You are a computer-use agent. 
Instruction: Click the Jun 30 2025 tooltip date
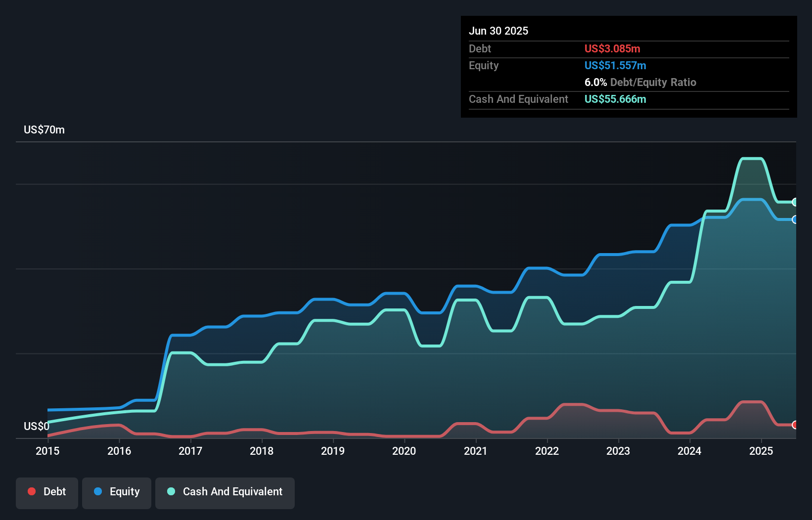498,31
